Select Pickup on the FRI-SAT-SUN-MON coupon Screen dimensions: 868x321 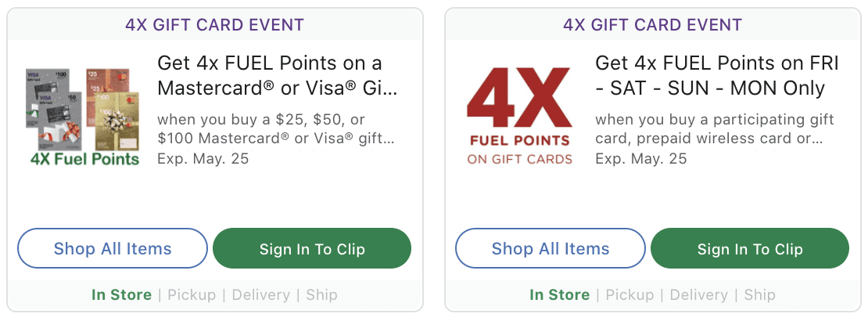[x=629, y=295]
